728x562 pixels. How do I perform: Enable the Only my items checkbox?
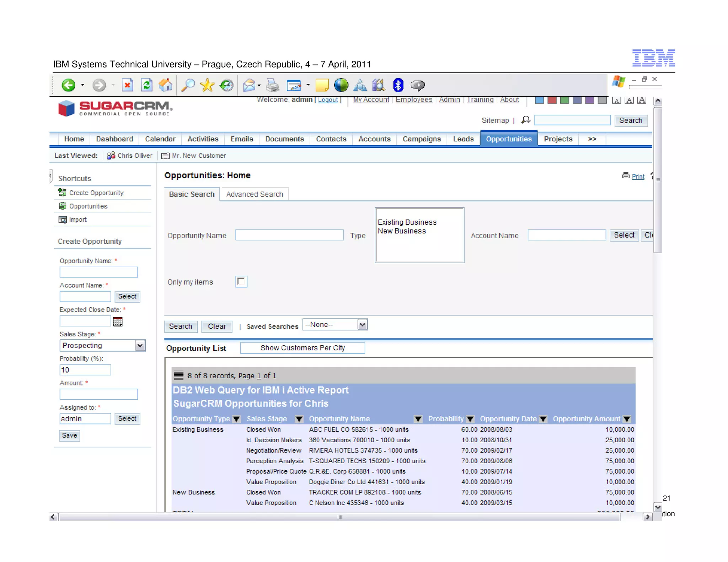click(241, 282)
